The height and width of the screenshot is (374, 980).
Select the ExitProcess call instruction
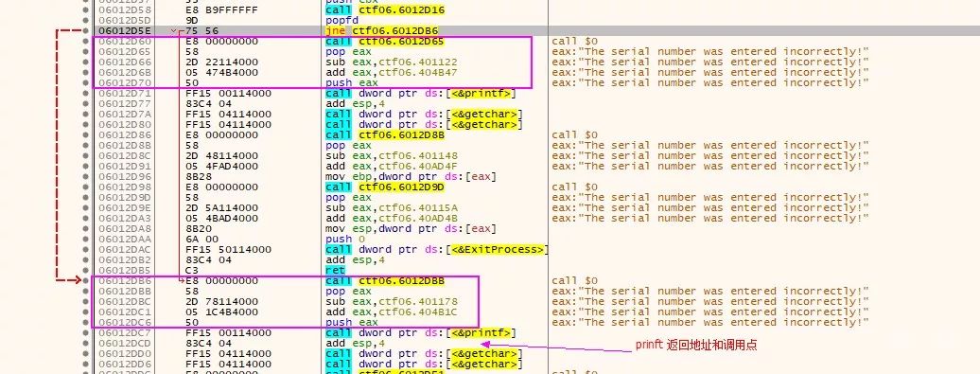click(436, 250)
